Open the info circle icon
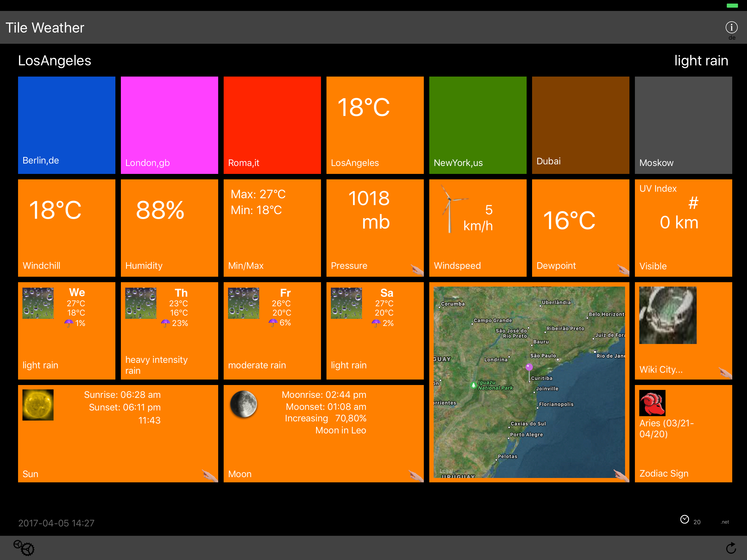The image size is (747, 560). click(731, 27)
